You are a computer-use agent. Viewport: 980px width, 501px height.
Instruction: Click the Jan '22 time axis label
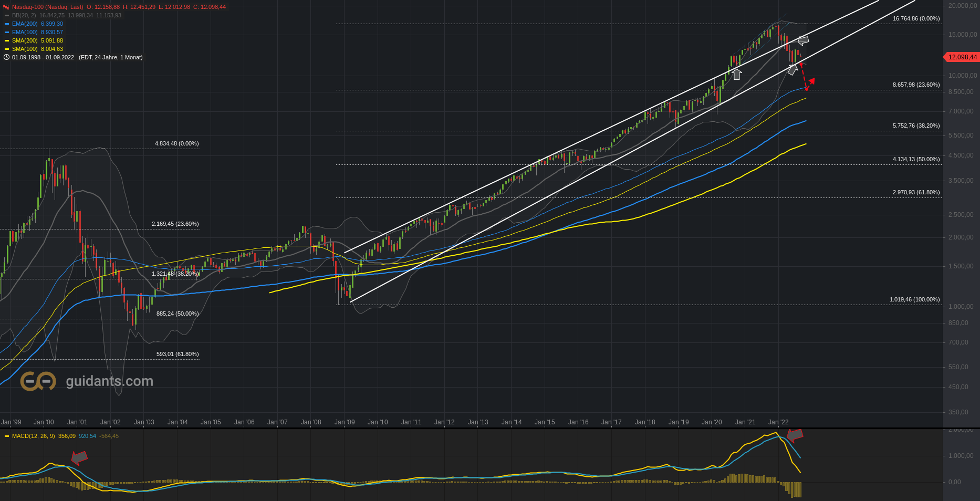point(778,422)
